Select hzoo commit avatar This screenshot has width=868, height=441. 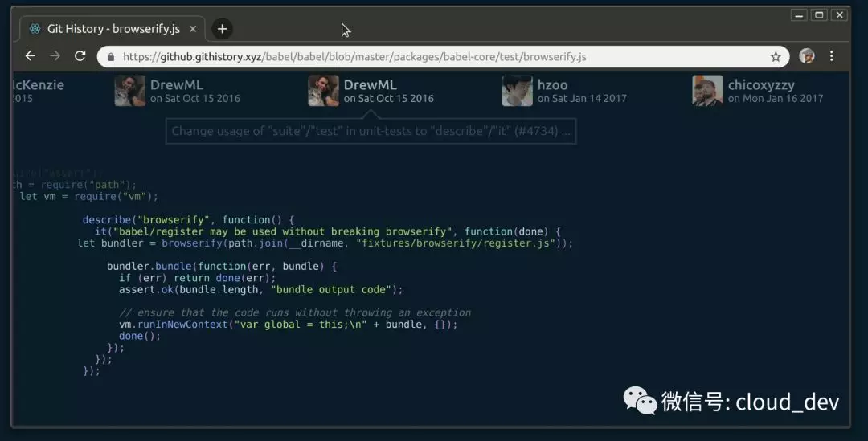[x=517, y=91]
